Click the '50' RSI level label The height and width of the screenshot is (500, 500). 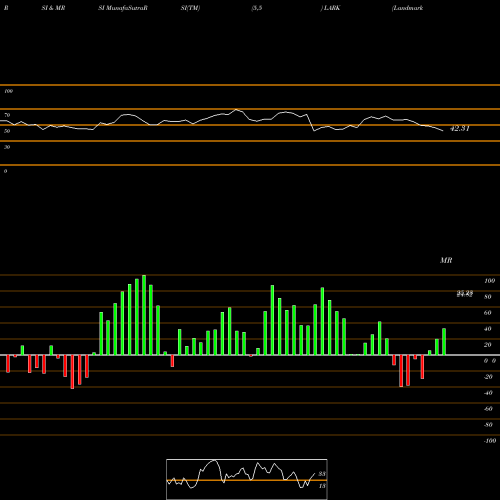(7, 131)
